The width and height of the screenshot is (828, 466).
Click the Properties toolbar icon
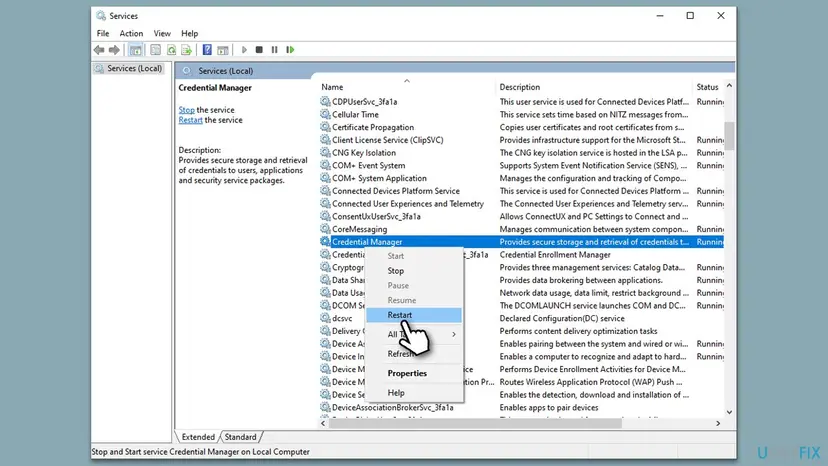pyautogui.click(x=155, y=50)
